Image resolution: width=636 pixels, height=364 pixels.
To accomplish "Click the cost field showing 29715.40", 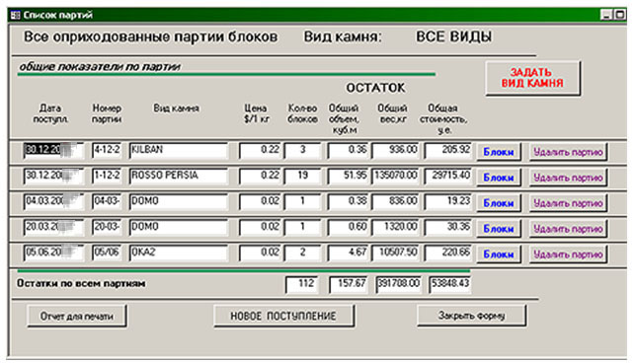I will click(447, 176).
